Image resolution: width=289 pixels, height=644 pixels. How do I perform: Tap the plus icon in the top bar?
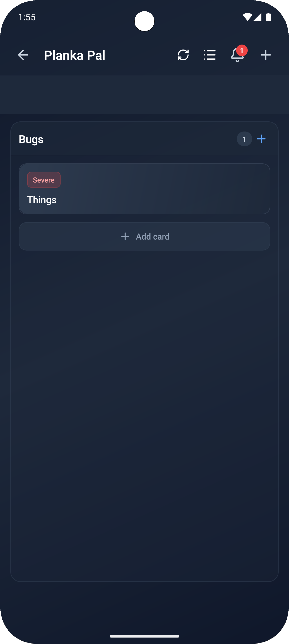pos(266,55)
